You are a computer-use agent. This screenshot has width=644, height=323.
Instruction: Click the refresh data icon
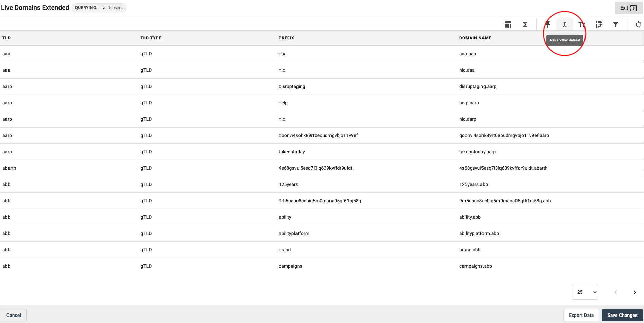(638, 24)
